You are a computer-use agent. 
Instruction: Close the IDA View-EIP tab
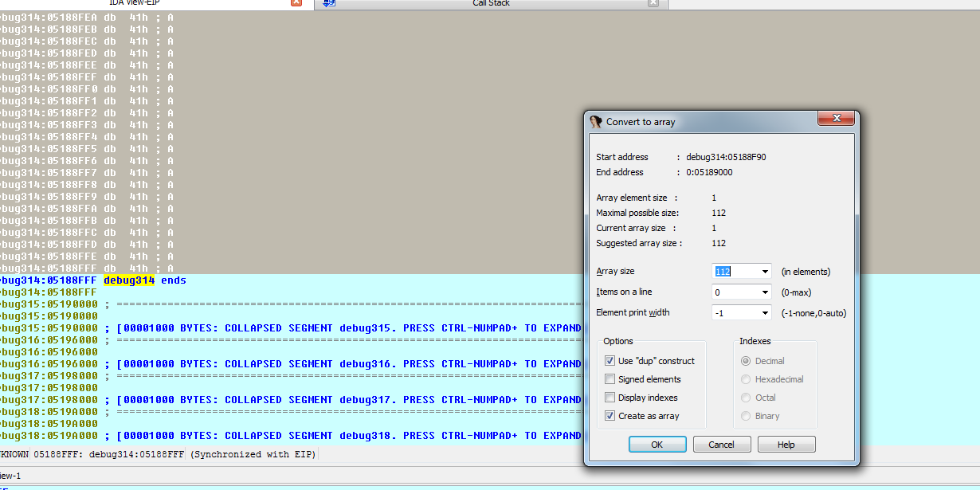click(x=296, y=2)
